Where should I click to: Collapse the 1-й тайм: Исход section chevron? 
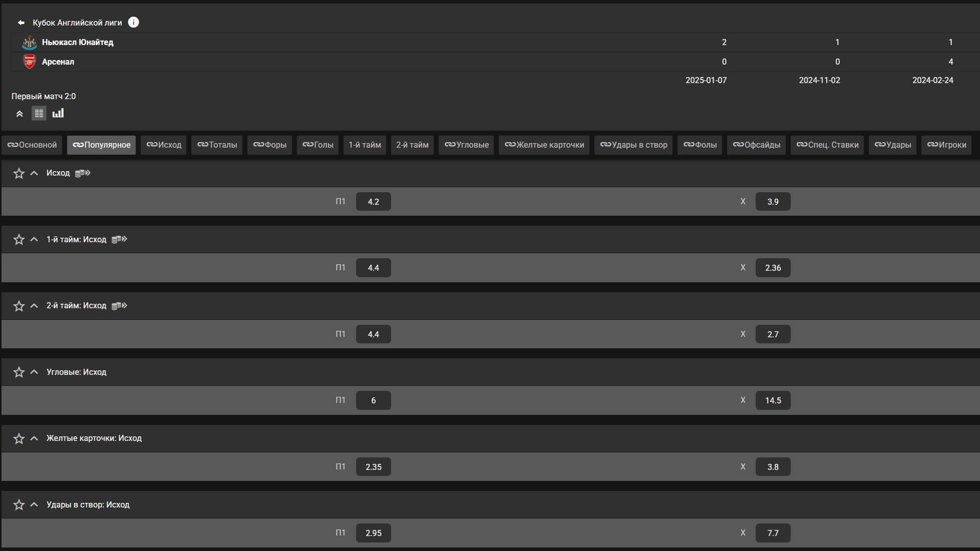point(34,239)
